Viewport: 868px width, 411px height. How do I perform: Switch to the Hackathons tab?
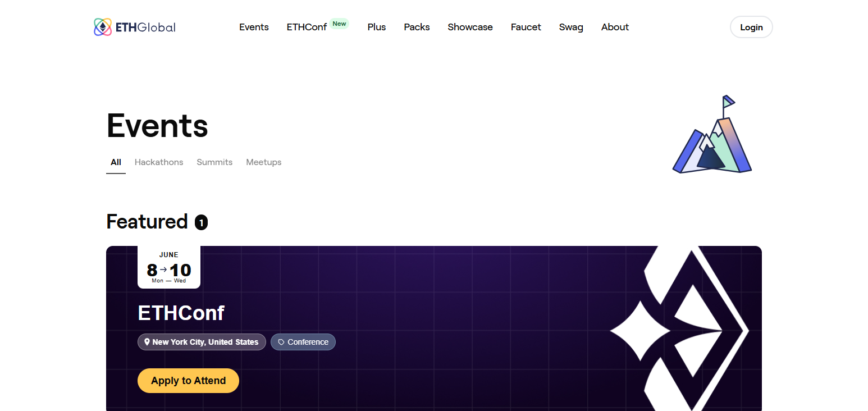(x=159, y=162)
